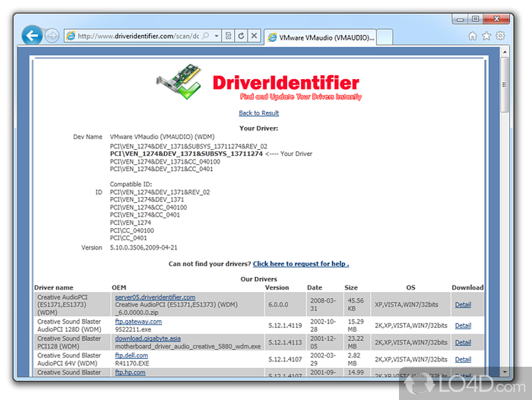Click the browser Back arrow button
The width and height of the screenshot is (532, 400).
pyautogui.click(x=32, y=35)
